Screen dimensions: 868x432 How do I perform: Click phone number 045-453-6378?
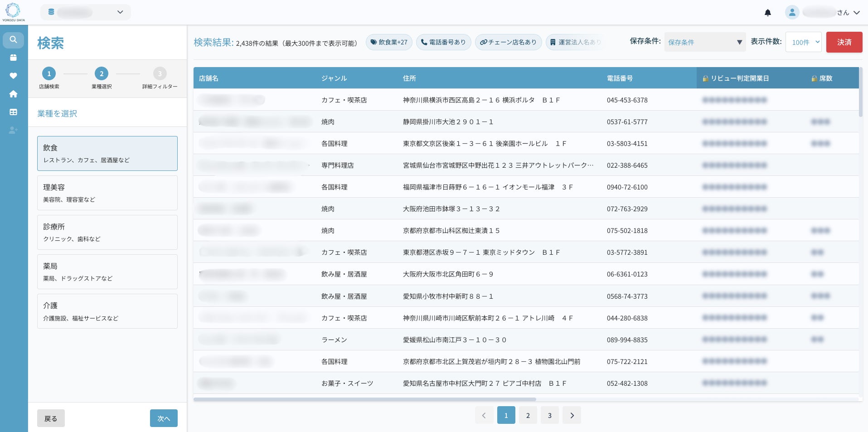coord(627,100)
